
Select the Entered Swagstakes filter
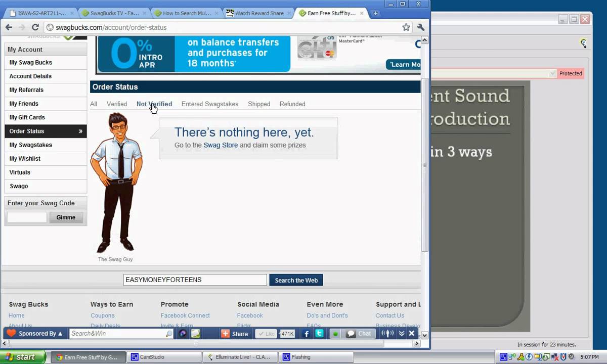coord(210,104)
